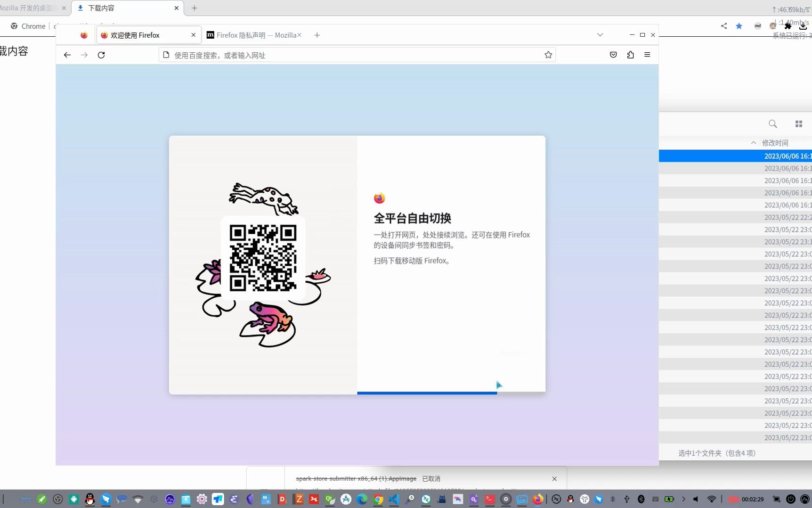Switch file manager to grid view
Viewport: 812px width, 508px height.
tap(799, 124)
